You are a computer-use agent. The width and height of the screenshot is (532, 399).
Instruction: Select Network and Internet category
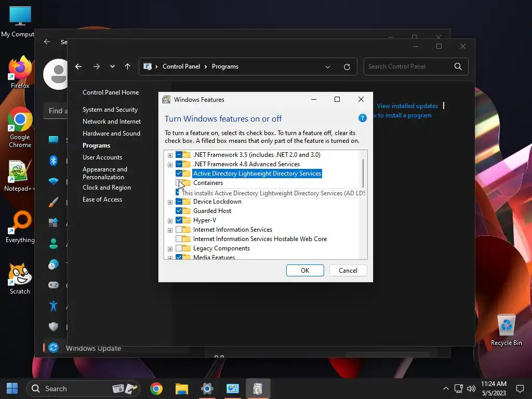(112, 122)
